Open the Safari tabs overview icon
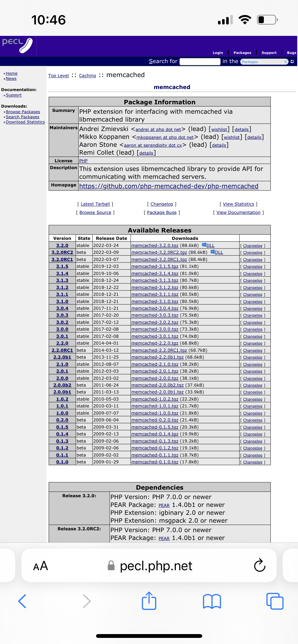The height and width of the screenshot is (644, 298). click(x=275, y=601)
